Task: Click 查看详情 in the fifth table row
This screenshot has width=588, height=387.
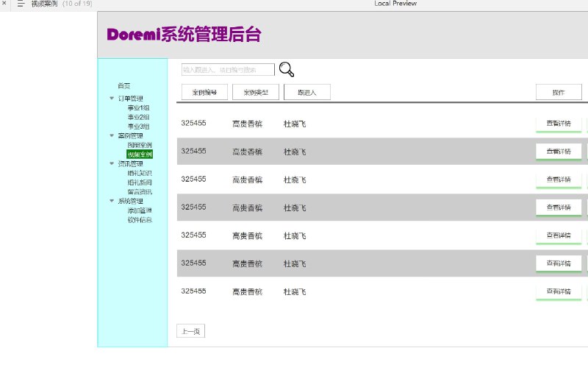Action: coord(559,235)
